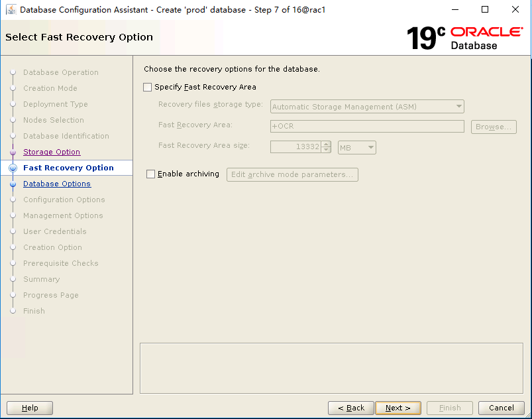Close the Database Configuration Assistant window
This screenshot has width=532, height=419.
(515, 9)
